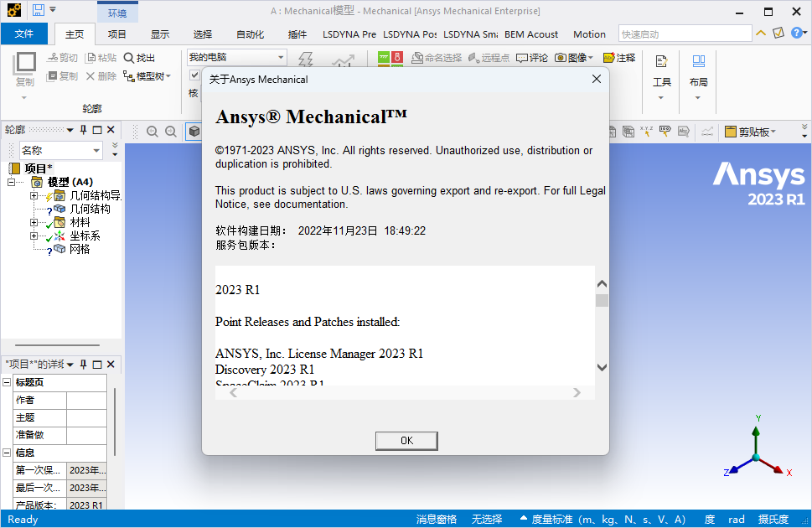
Task: Click OK in About Ansys Mechanical dialog
Action: 406,441
